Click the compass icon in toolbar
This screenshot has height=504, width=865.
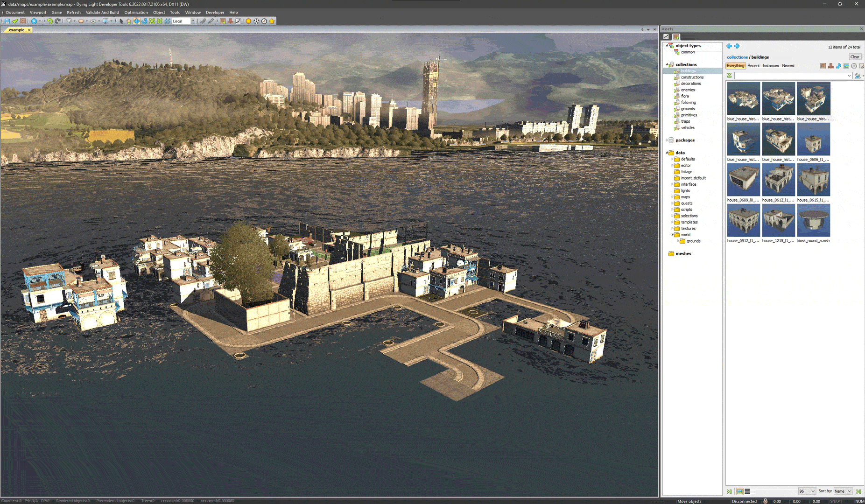click(264, 21)
